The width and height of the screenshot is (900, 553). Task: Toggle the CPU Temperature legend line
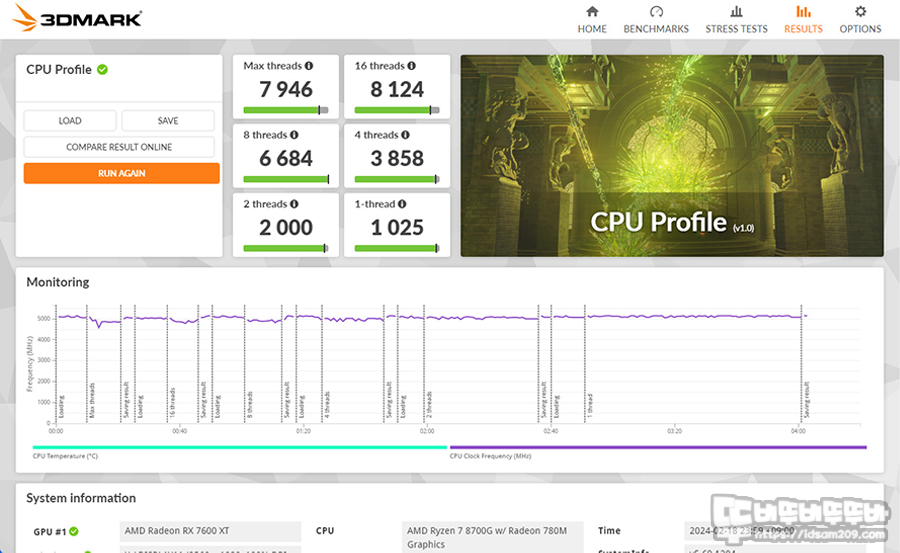click(x=240, y=447)
